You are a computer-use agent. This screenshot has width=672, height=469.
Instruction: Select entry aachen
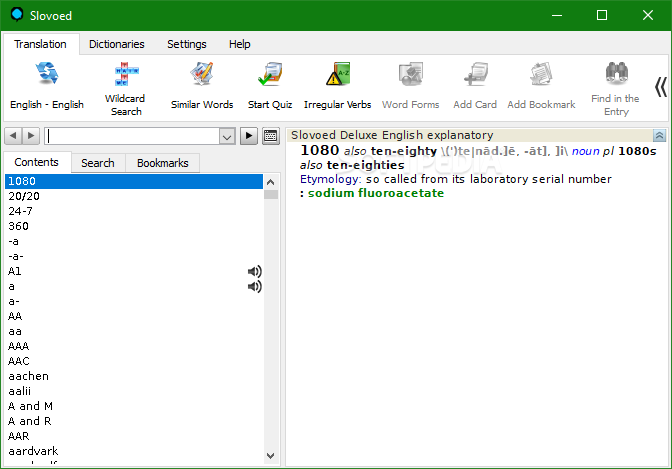tap(134, 376)
